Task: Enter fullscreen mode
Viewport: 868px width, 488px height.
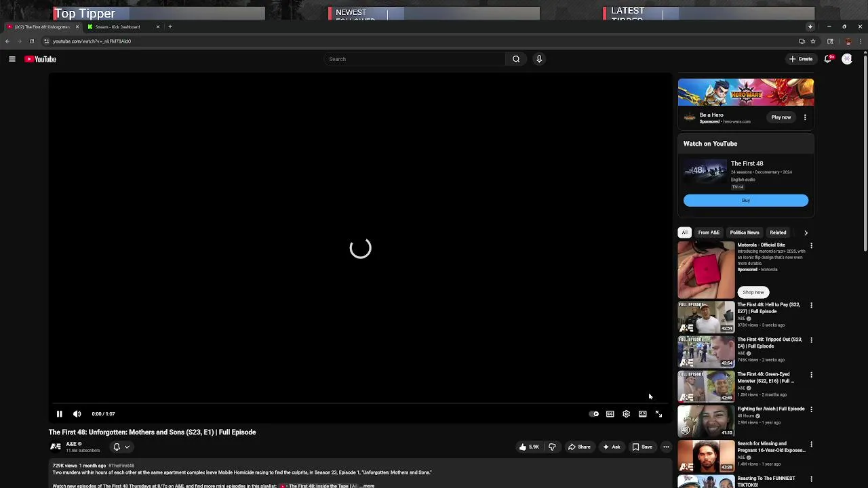Action: pos(658,413)
